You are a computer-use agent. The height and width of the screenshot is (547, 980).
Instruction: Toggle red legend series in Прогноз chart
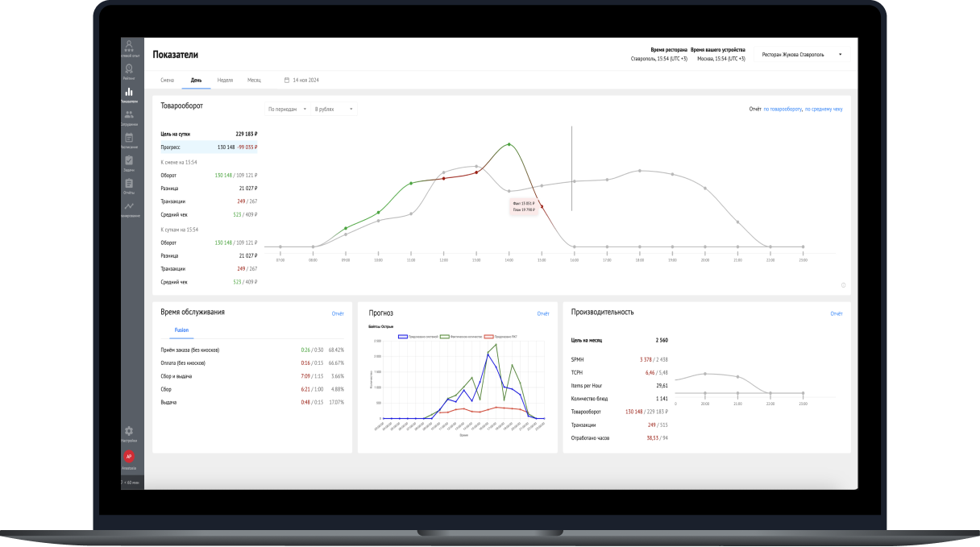[501, 336]
